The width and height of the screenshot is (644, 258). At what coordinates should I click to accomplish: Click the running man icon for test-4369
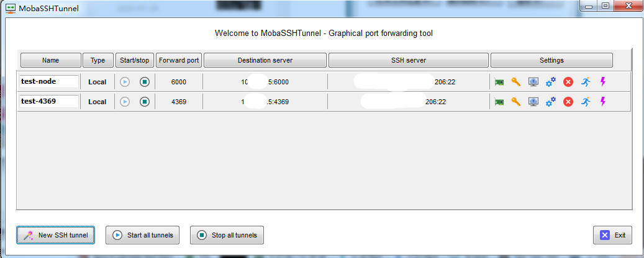(x=586, y=102)
